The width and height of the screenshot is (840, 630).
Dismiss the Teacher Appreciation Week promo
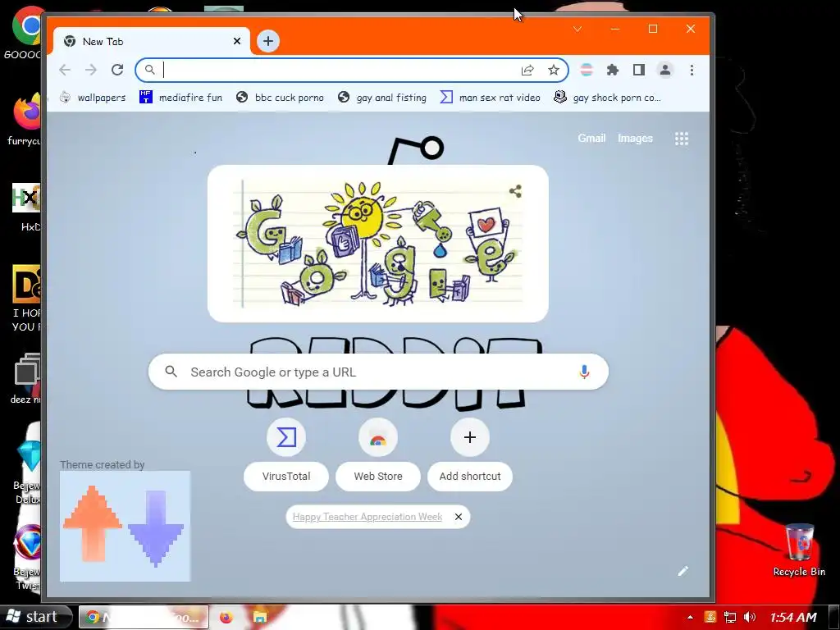[458, 517]
